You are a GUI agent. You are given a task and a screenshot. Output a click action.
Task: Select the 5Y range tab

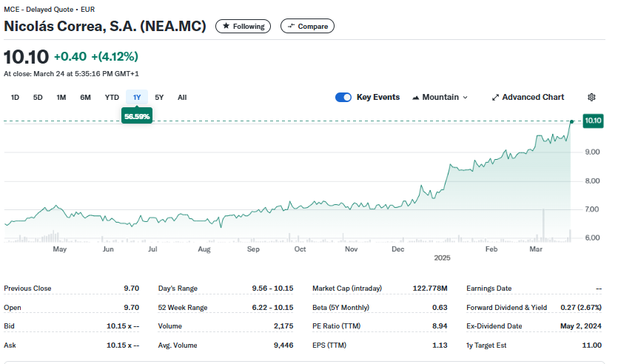click(x=159, y=98)
